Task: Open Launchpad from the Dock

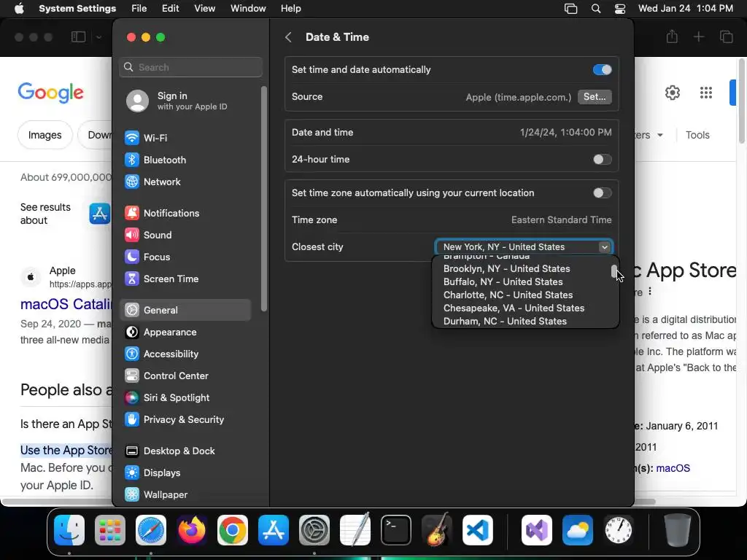Action: tap(110, 530)
